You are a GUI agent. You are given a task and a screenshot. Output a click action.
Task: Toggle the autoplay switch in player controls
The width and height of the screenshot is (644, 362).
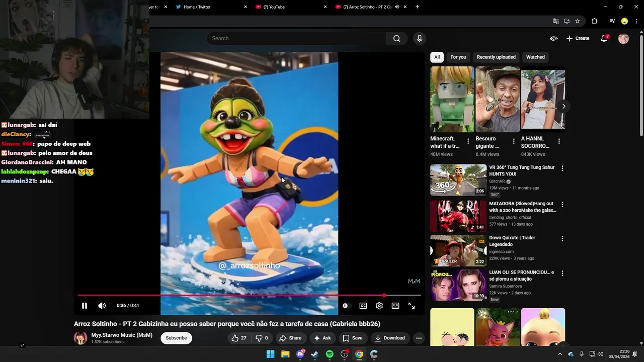(345, 306)
